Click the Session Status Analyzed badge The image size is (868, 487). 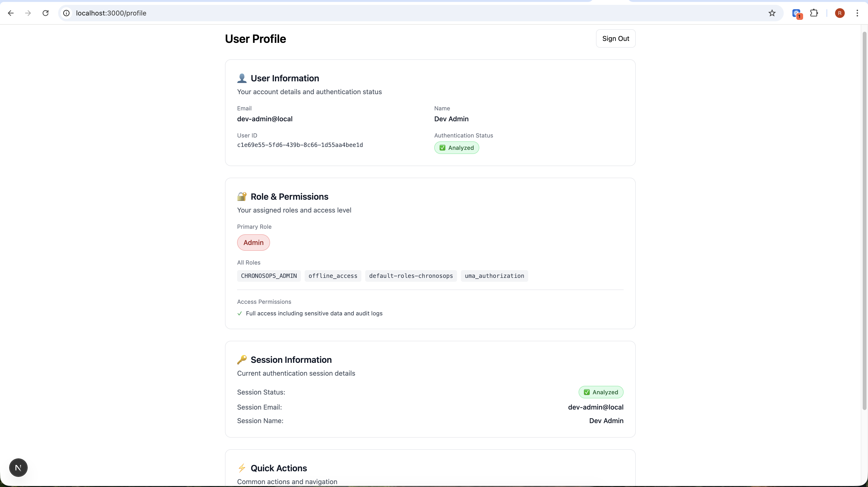point(601,392)
